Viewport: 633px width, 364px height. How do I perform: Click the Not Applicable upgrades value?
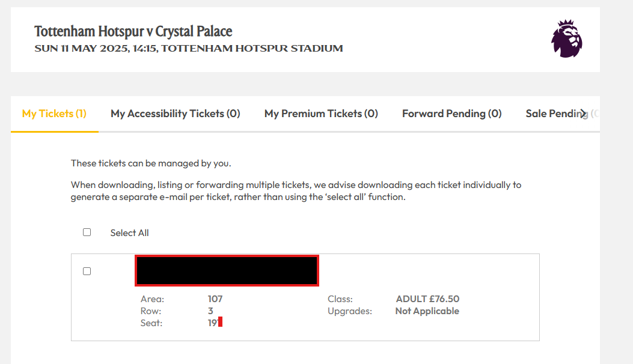coord(427,311)
